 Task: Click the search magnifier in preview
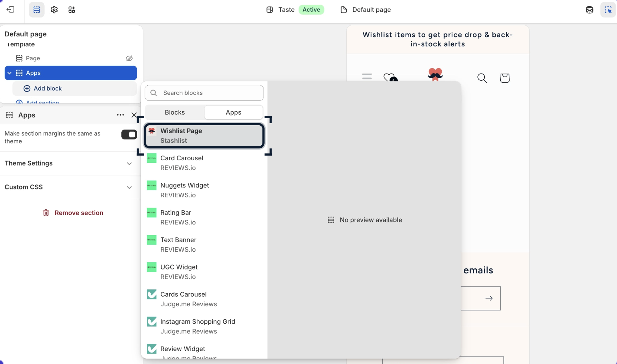coord(482,78)
